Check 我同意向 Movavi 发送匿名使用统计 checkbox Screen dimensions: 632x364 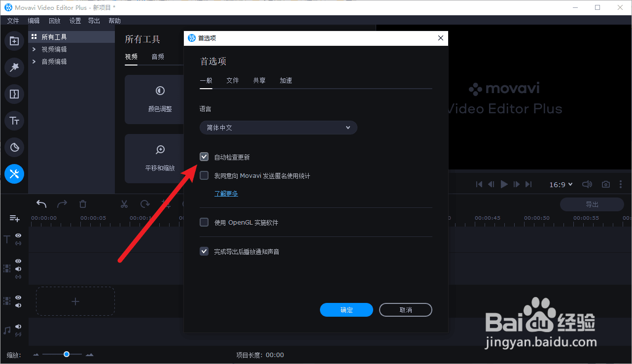[204, 175]
